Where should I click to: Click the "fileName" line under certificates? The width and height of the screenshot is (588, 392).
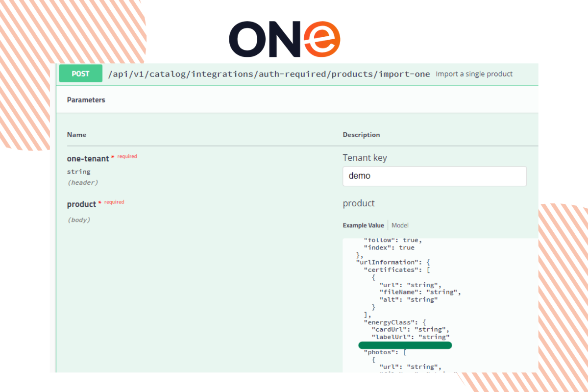[420, 292]
